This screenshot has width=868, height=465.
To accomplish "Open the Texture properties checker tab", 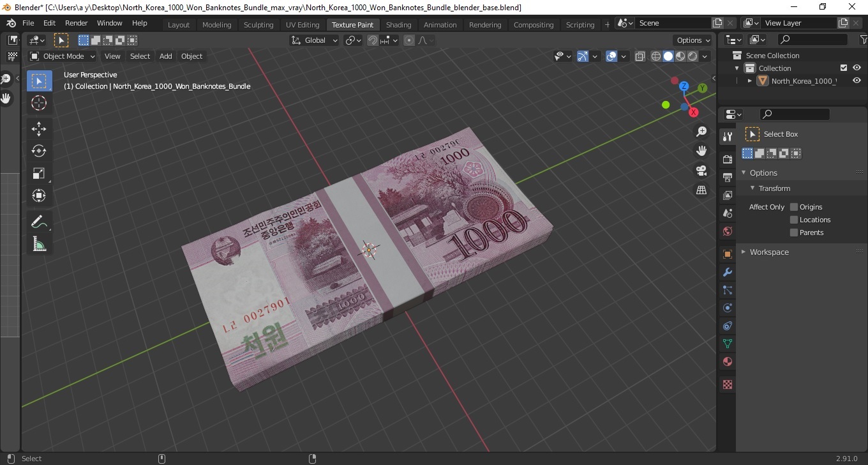I will [727, 385].
